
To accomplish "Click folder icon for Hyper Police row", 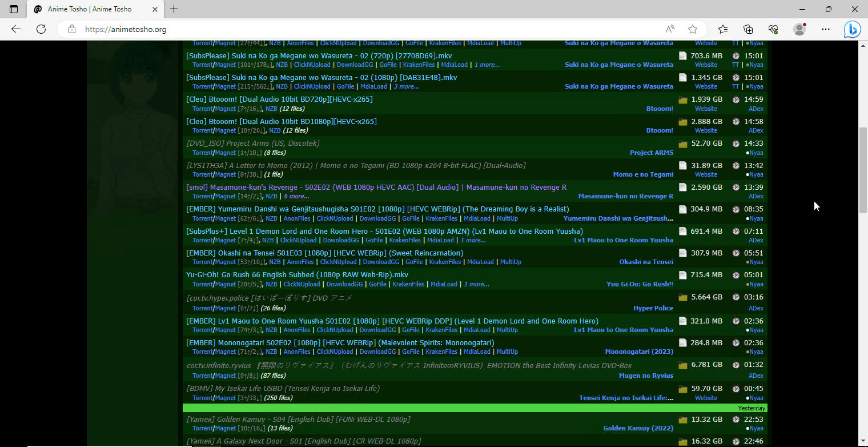I will 682,298.
